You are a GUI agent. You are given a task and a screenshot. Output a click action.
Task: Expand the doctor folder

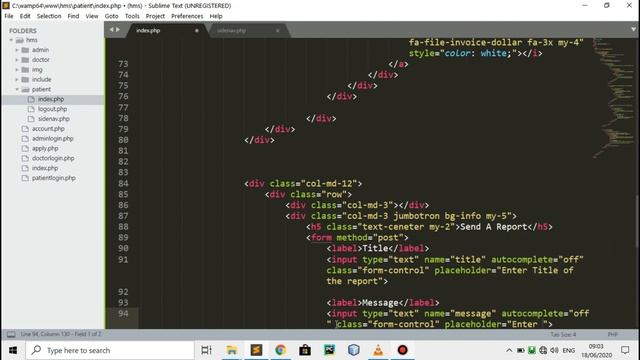click(17, 60)
